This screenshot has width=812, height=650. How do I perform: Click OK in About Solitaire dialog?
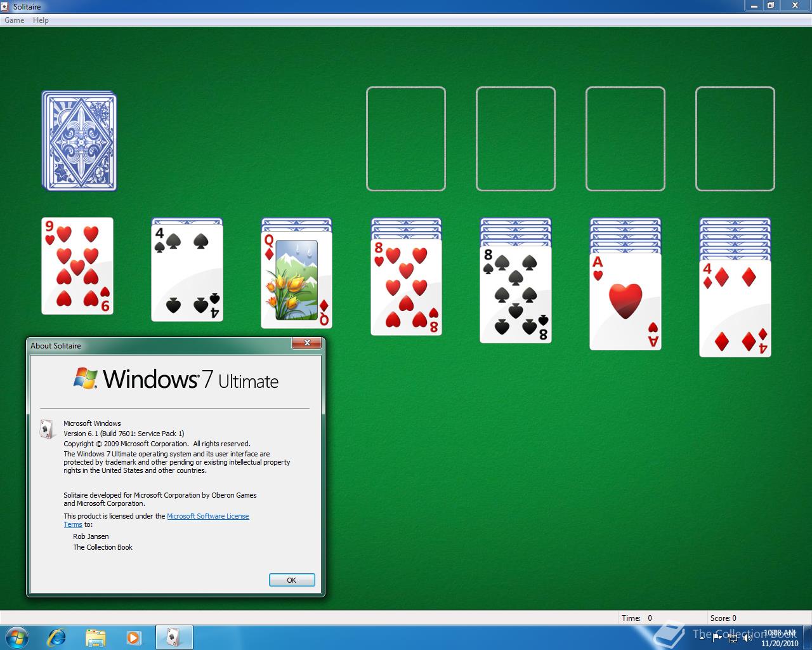click(292, 580)
